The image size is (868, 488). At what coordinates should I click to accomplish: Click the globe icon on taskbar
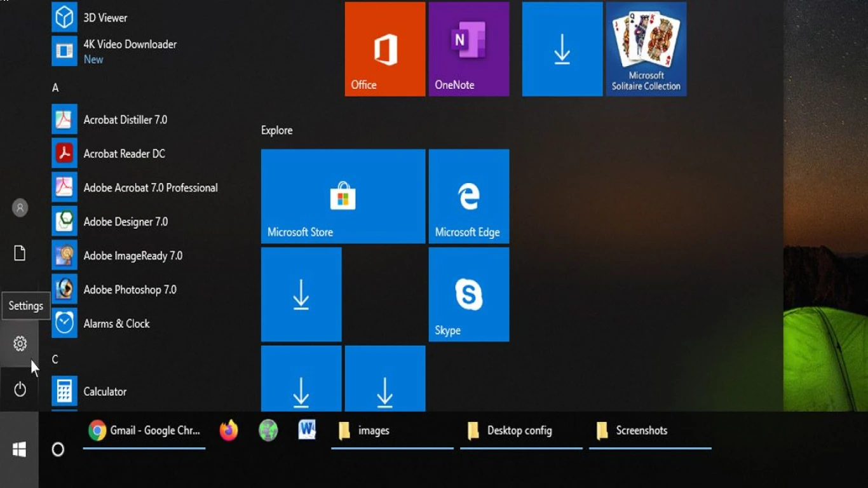tap(268, 430)
